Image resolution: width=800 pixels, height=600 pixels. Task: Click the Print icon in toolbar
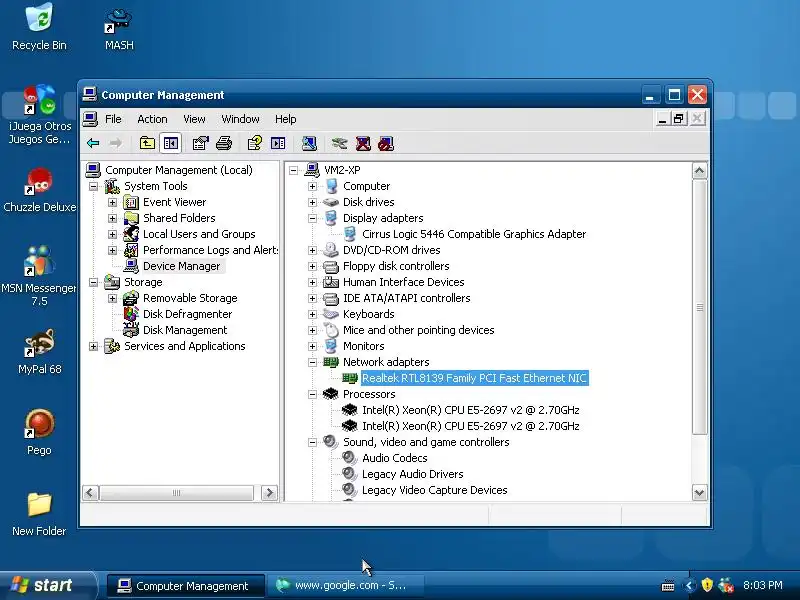pos(224,143)
